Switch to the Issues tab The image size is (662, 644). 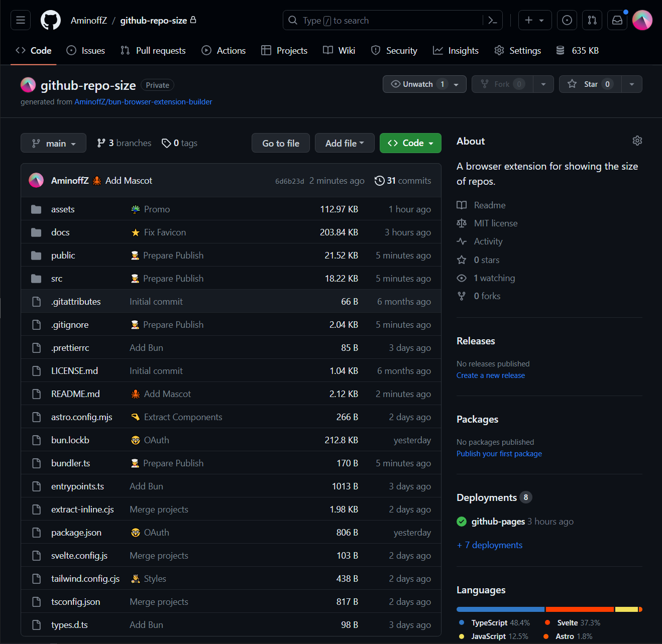pyautogui.click(x=86, y=50)
